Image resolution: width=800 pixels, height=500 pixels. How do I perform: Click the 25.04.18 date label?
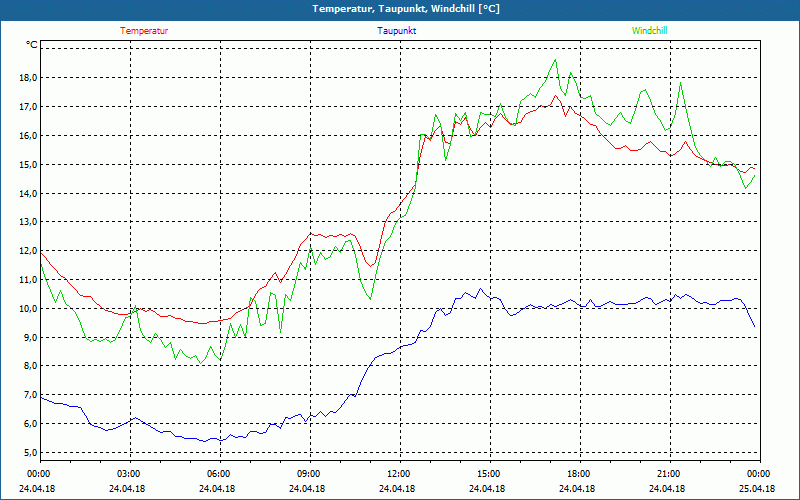click(757, 489)
